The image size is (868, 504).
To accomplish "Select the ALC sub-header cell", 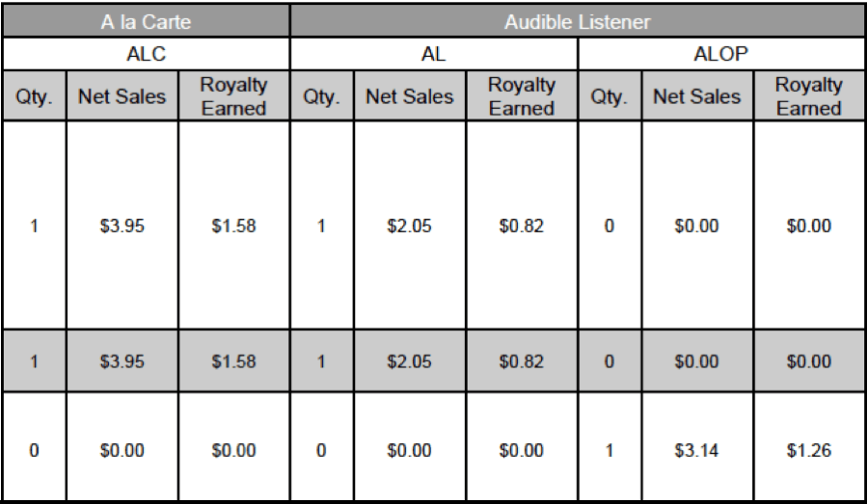I will coord(147,54).
